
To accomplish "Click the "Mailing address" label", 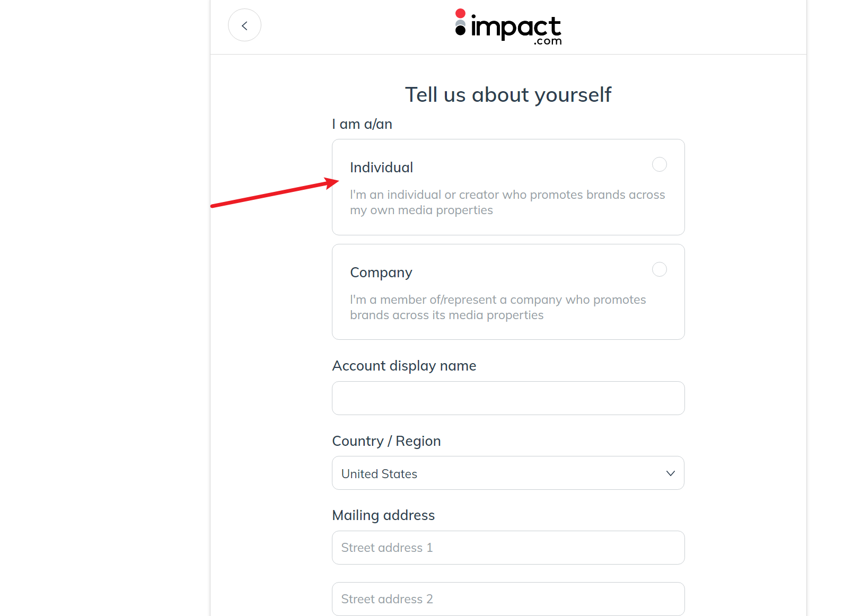I will 383,515.
